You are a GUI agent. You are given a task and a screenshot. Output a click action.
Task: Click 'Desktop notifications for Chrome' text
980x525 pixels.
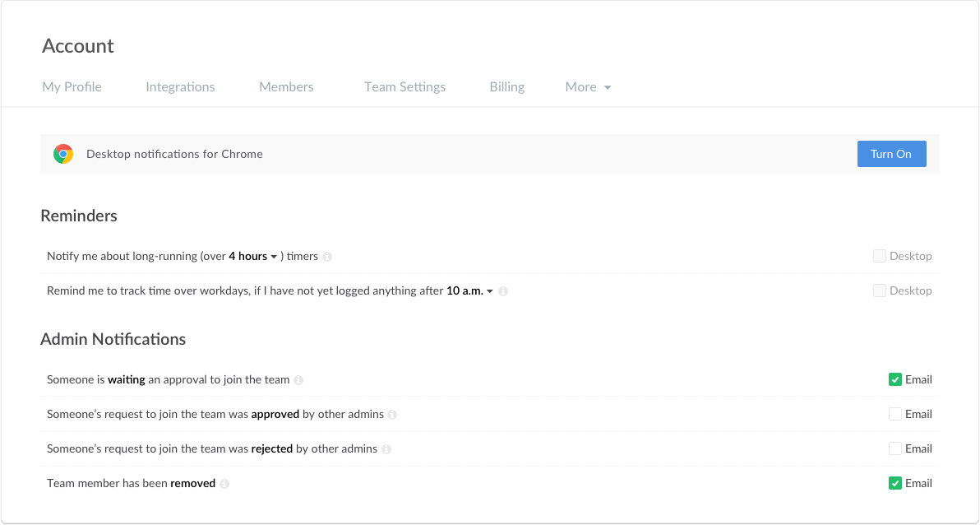click(174, 154)
